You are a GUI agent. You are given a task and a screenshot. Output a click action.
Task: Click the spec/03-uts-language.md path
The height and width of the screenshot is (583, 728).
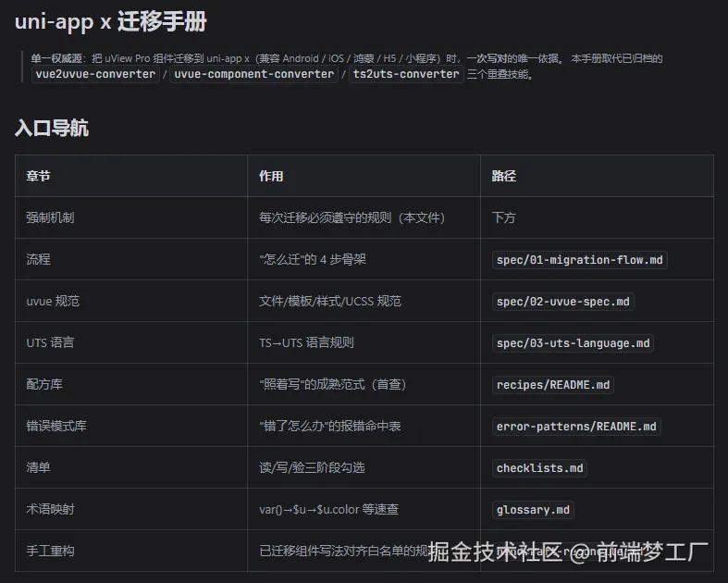[x=573, y=343]
